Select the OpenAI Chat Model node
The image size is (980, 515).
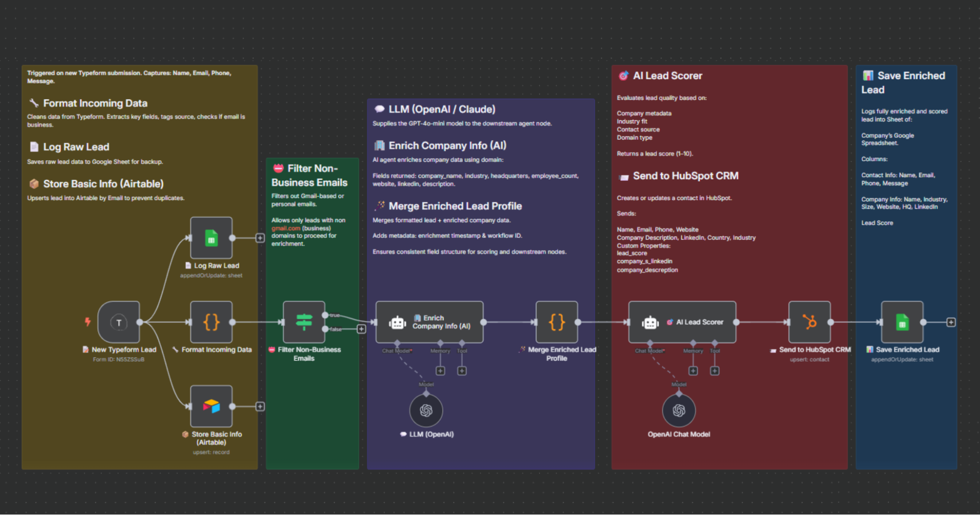click(678, 410)
